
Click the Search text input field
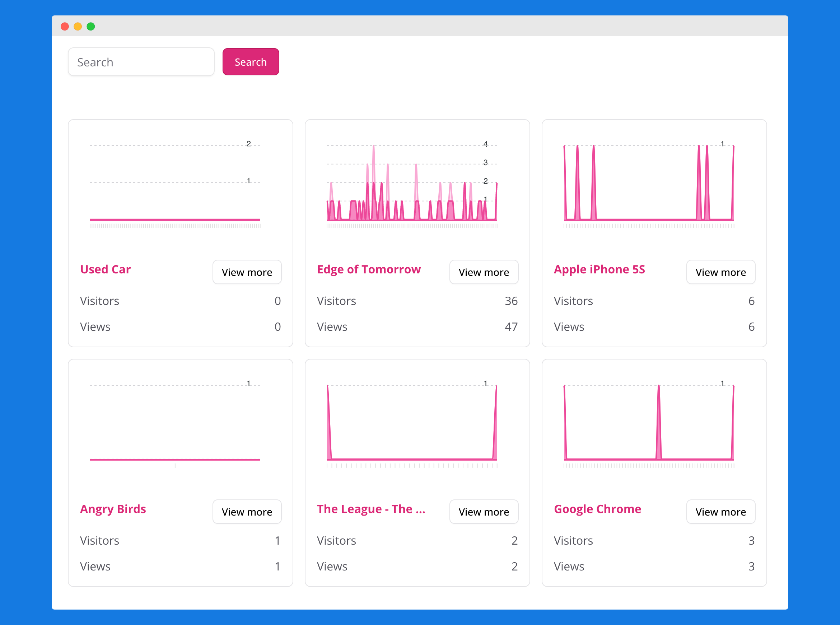click(x=141, y=62)
